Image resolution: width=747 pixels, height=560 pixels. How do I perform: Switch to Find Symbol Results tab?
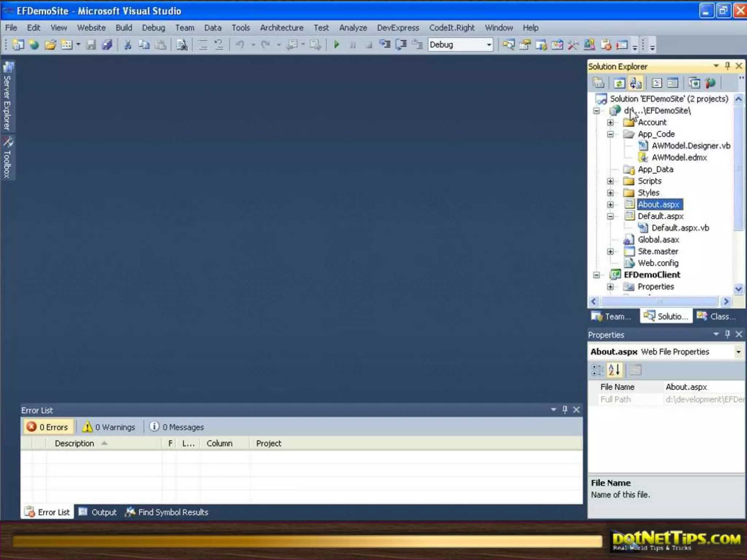[x=167, y=512]
